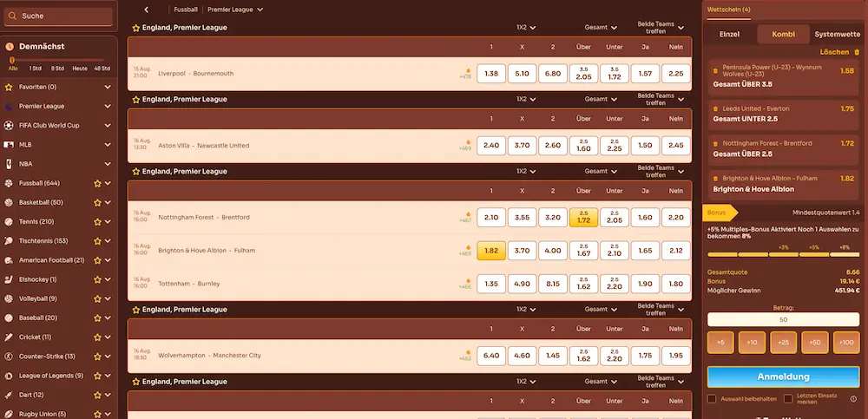This screenshot has width=868, height=419.
Task: Open the Wettschein (4) tab
Action: [x=729, y=10]
